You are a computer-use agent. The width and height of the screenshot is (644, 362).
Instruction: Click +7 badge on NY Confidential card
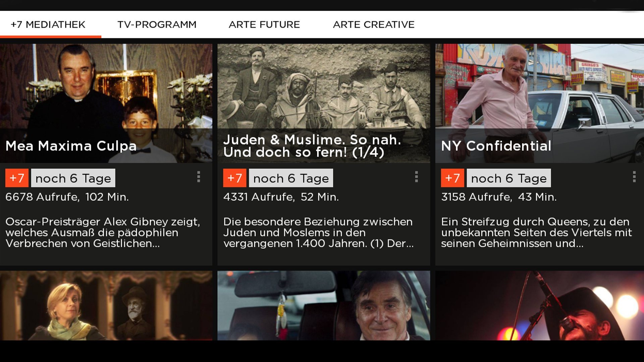click(452, 178)
